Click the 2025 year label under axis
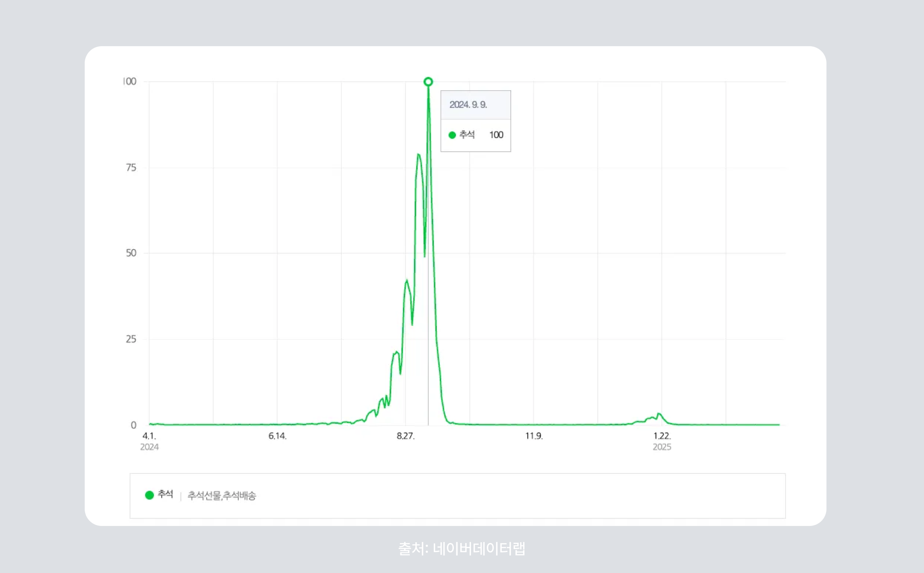 pos(662,447)
